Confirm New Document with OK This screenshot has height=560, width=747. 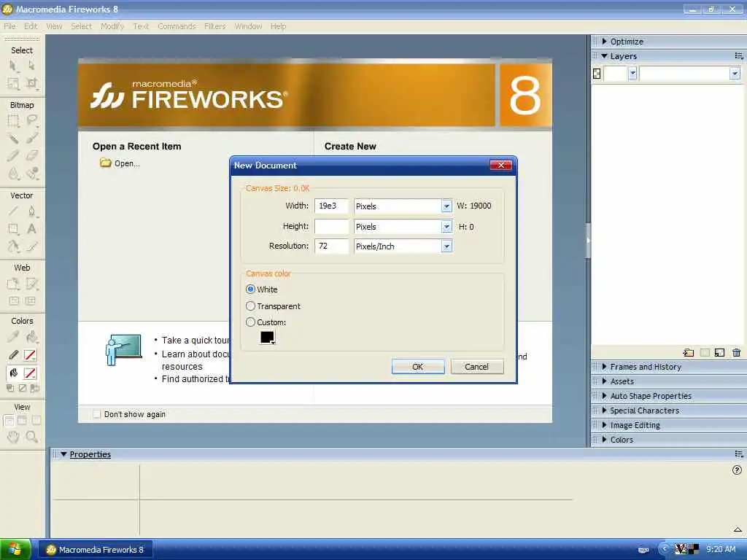pos(418,367)
